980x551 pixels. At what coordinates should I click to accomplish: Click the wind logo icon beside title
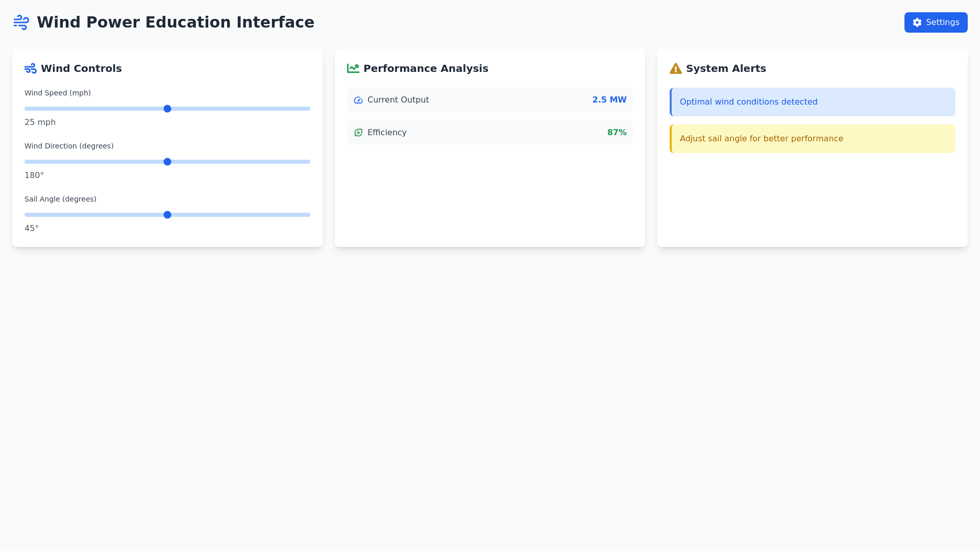point(21,22)
